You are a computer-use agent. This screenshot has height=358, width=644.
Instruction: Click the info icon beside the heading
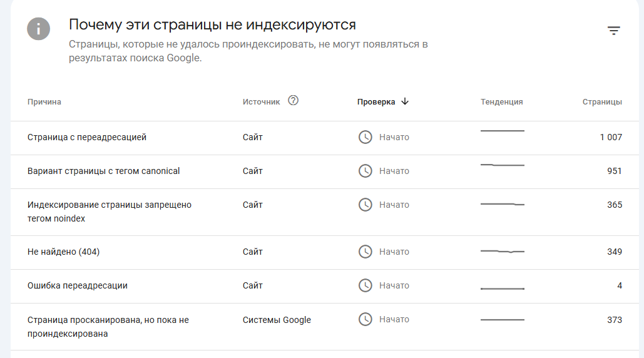click(x=38, y=29)
